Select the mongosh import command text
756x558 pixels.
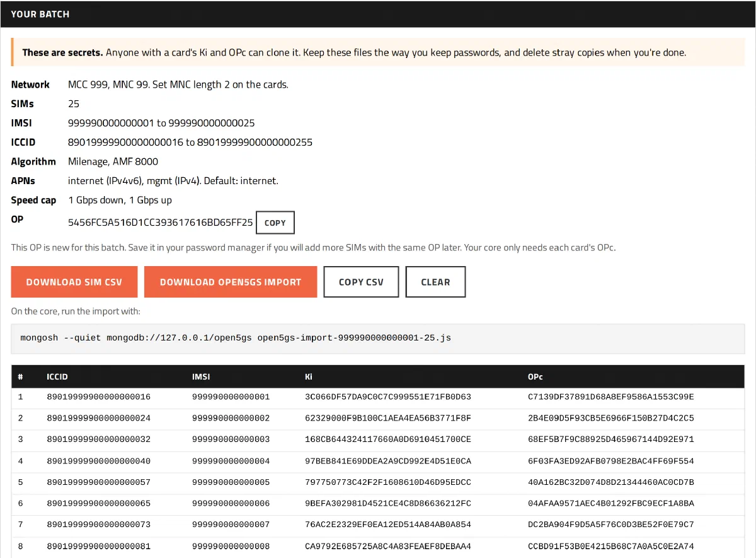coord(236,337)
